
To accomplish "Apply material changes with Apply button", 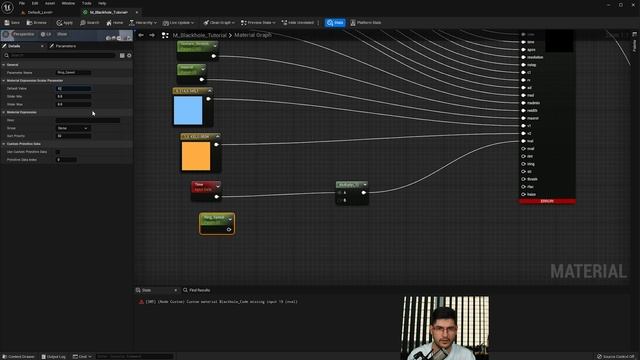I will pyautogui.click(x=64, y=22).
